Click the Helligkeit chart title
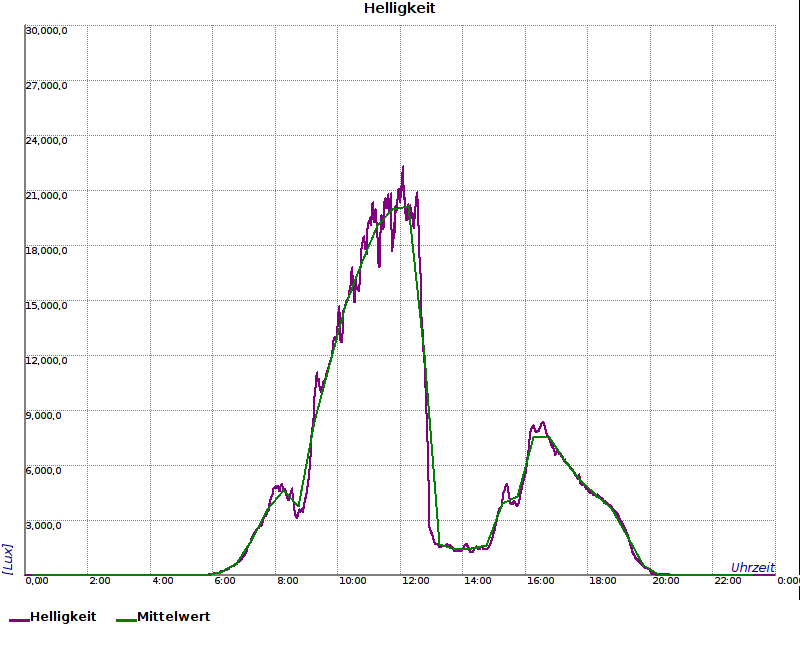The width and height of the screenshot is (800, 650). 399,8
